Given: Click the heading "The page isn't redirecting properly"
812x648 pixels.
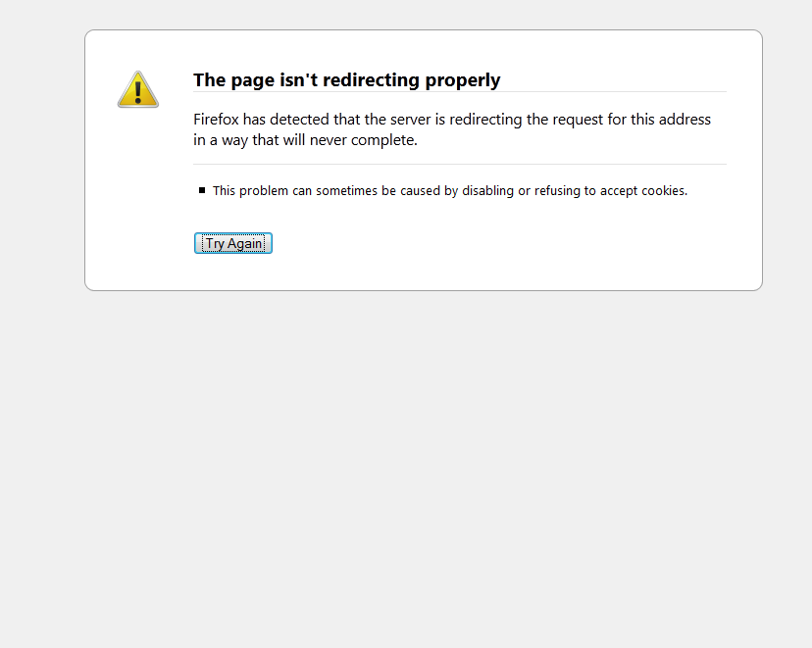Looking at the screenshot, I should (346, 80).
